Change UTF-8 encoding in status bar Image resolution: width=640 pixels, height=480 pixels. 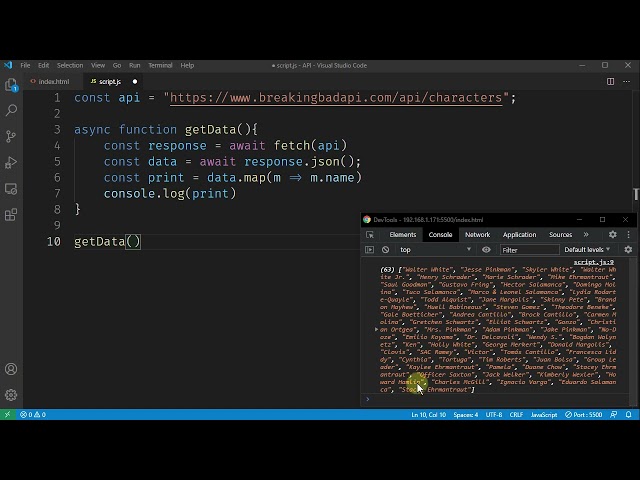(x=494, y=415)
